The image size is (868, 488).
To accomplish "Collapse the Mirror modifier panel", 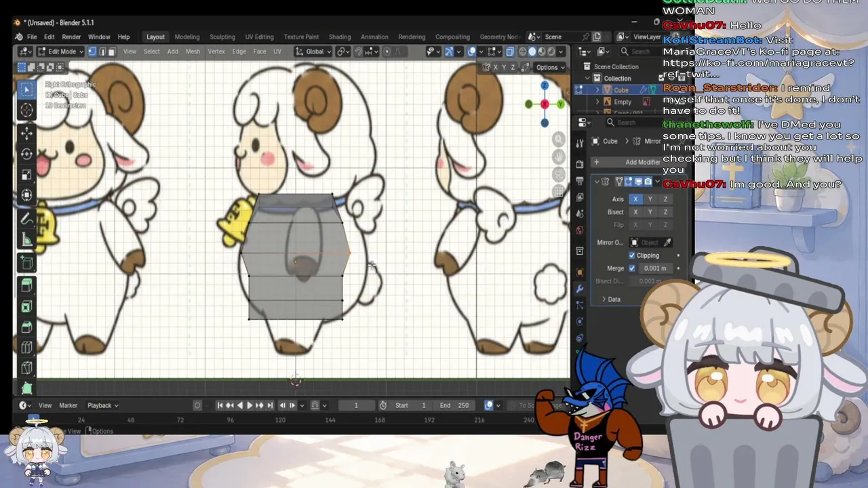I will coord(597,182).
